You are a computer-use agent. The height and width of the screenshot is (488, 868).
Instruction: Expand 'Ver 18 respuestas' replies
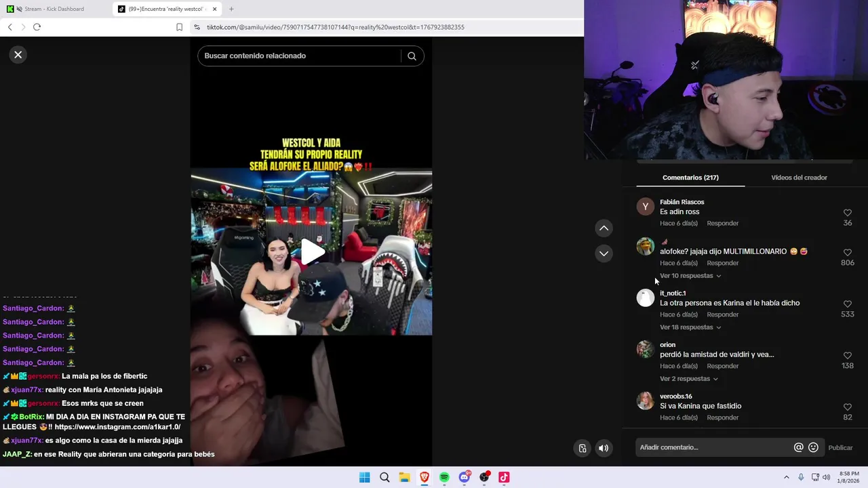point(690,327)
